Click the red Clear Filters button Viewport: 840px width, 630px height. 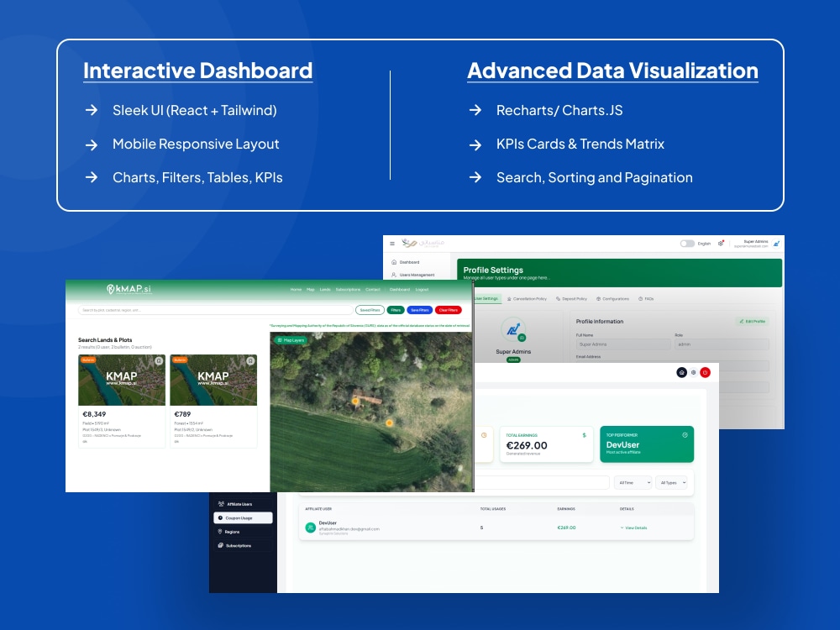[449, 310]
